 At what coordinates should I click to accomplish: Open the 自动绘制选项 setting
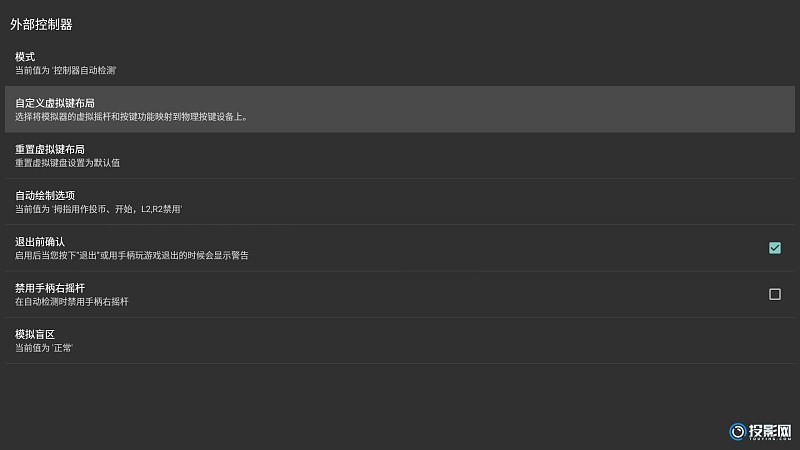pyautogui.click(x=400, y=201)
